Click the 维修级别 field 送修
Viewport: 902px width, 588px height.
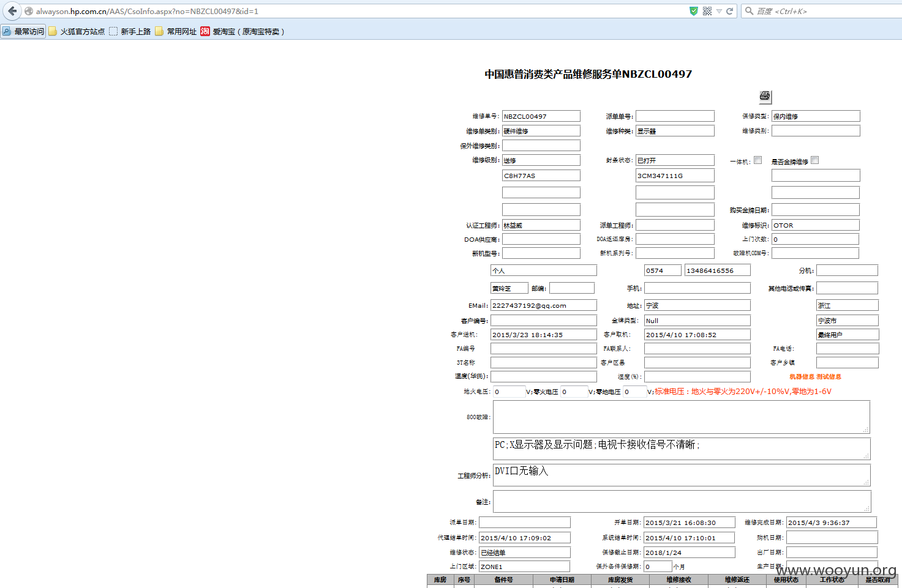pos(541,160)
